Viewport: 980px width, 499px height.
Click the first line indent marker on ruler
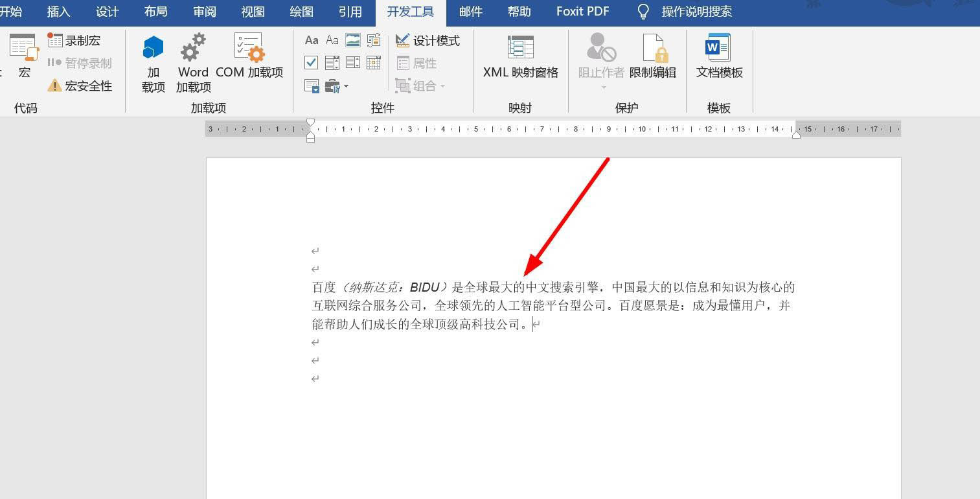click(x=310, y=122)
